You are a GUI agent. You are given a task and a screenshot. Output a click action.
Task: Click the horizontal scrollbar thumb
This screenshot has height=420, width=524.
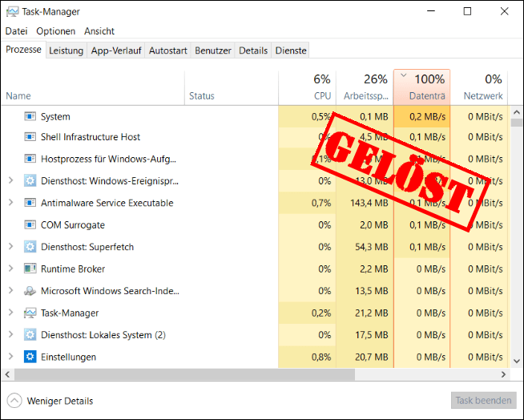pyautogui.click(x=184, y=374)
